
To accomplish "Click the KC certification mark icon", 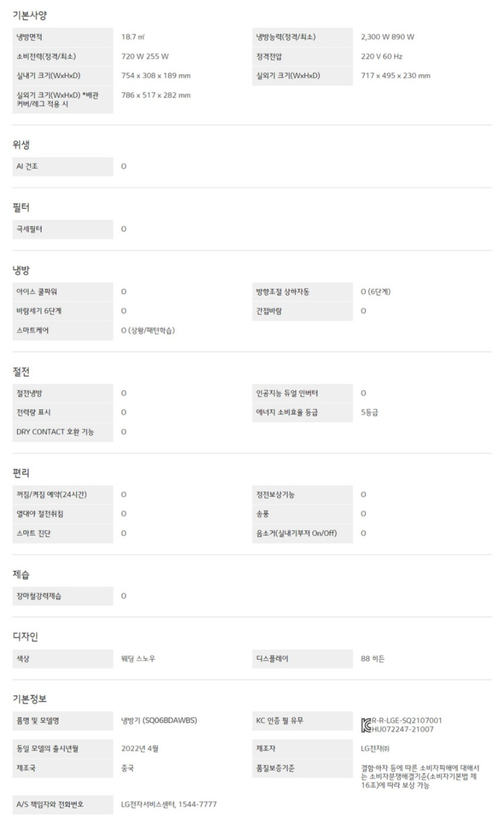I will point(366,725).
